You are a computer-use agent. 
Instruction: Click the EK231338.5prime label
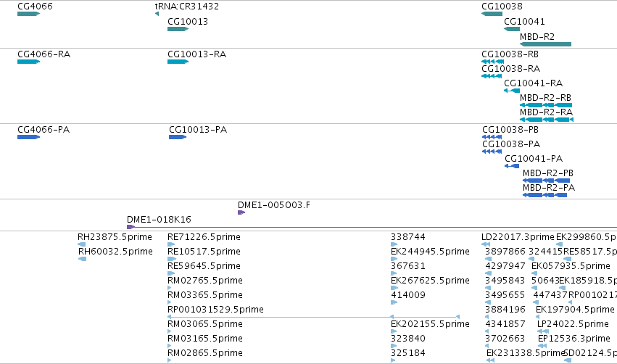526,353
